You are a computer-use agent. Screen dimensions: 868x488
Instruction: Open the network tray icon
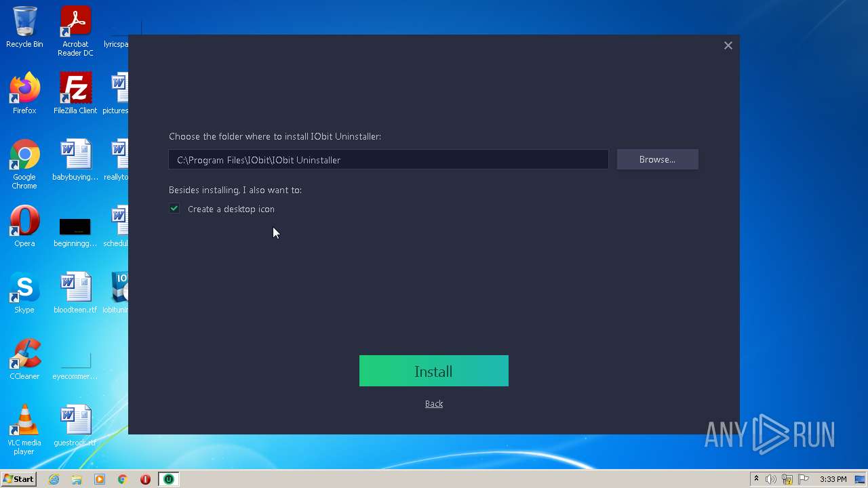point(787,479)
